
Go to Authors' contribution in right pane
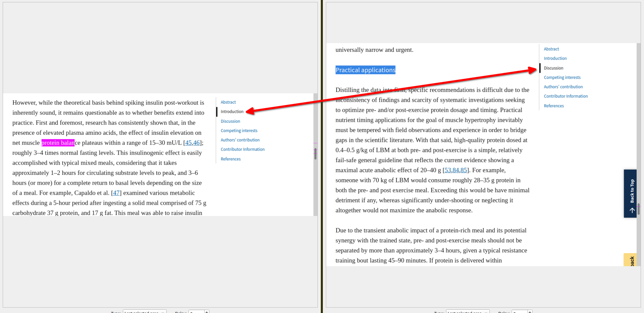[x=563, y=87]
